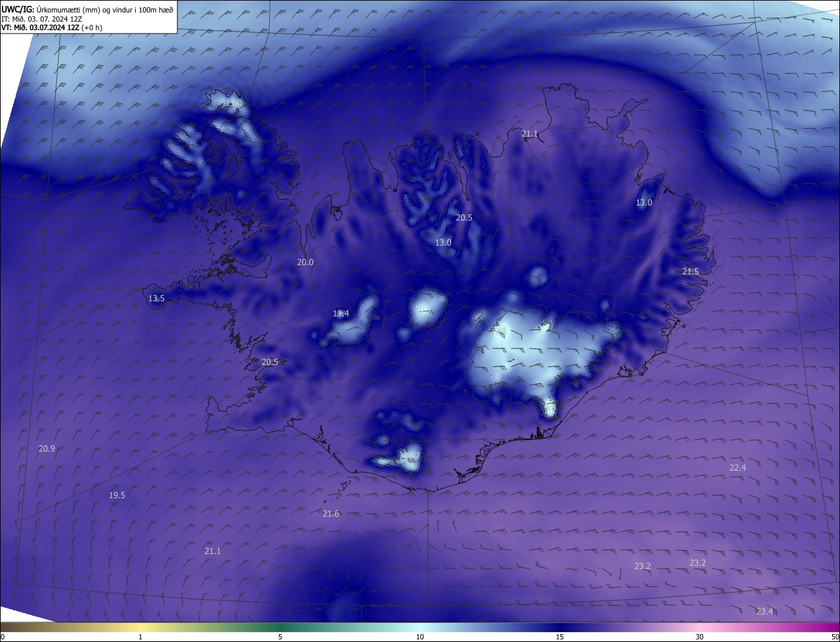
Task: Click the 21.6 value label on the map
Action: (x=331, y=513)
